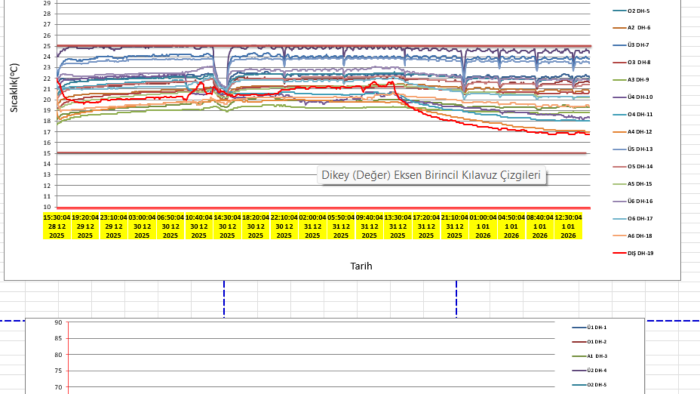The width and height of the screenshot is (700, 394).
Task: Click the 15:30:04 28 12 2025 date label
Action: pyautogui.click(x=57, y=226)
